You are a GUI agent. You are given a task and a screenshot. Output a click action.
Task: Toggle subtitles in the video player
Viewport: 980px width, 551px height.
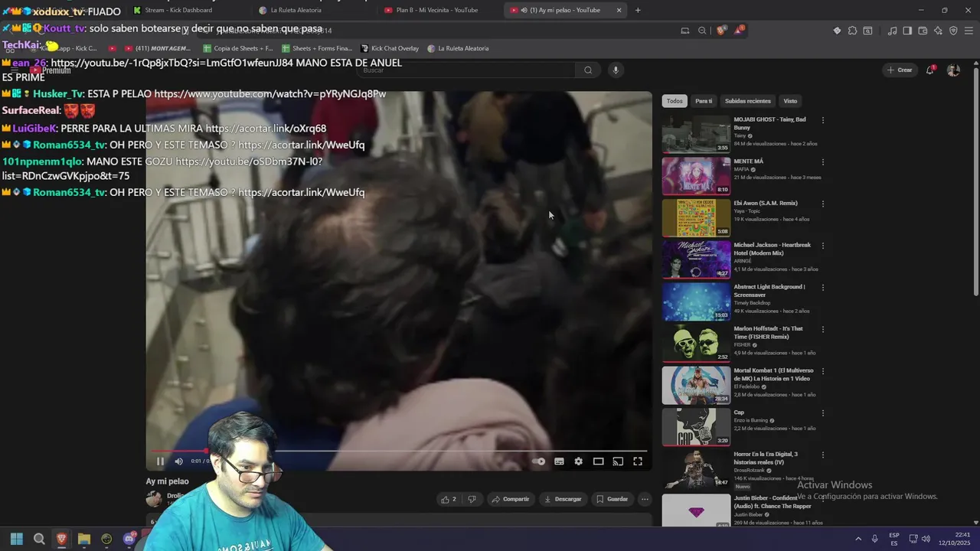[559, 461]
